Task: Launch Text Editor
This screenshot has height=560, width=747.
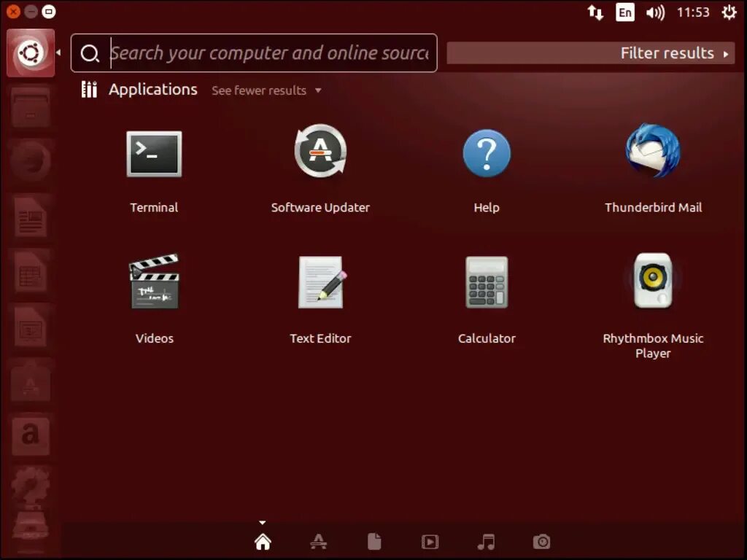Action: coord(321,282)
